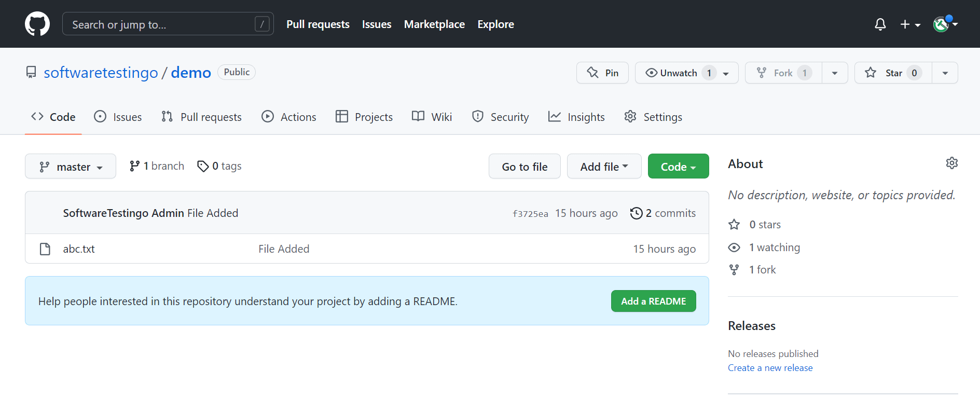Screen dimensions: 980x412
Task: Open Releases heading link
Action: 752,326
